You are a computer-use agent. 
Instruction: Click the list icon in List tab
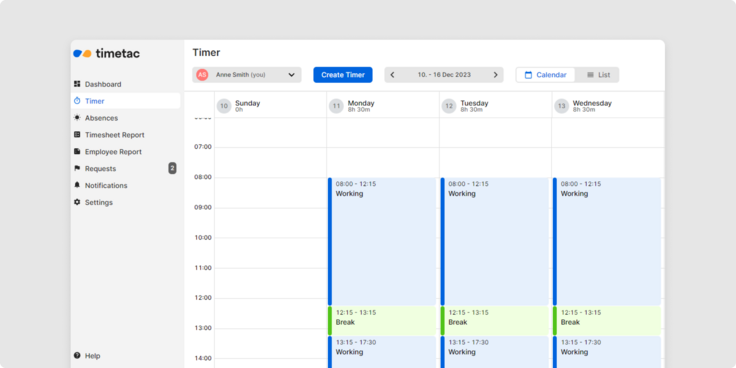pos(590,75)
